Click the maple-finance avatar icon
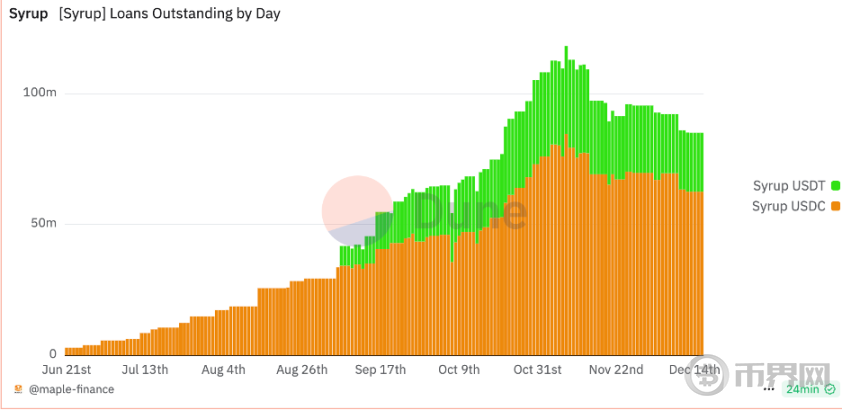The width and height of the screenshot is (842, 410). [x=18, y=389]
